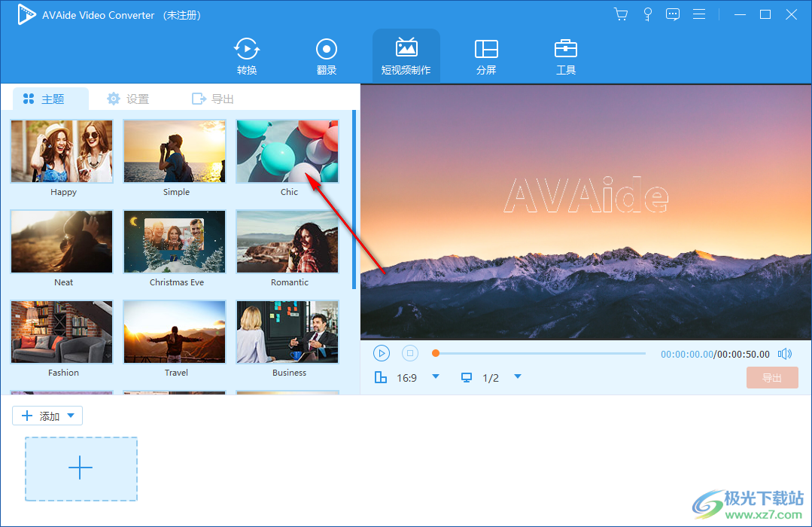Choose the Romantic theme thumbnail
The height and width of the screenshot is (527, 812).
tap(287, 242)
